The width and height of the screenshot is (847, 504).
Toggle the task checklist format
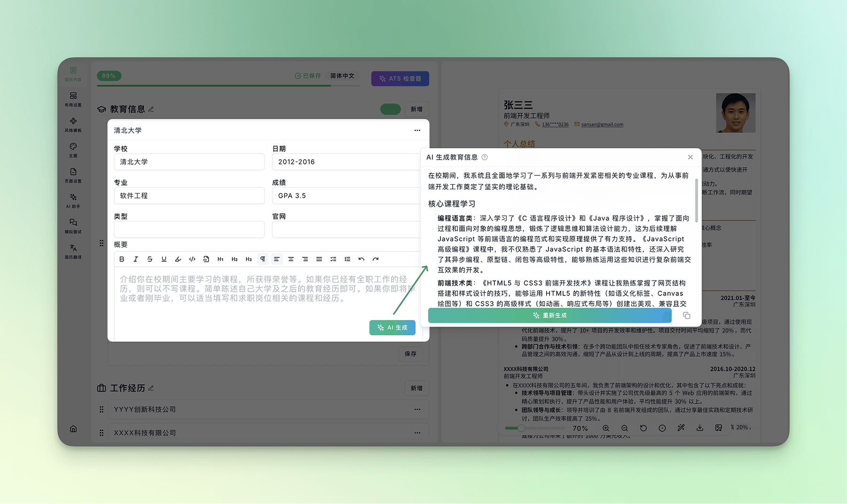[333, 259]
